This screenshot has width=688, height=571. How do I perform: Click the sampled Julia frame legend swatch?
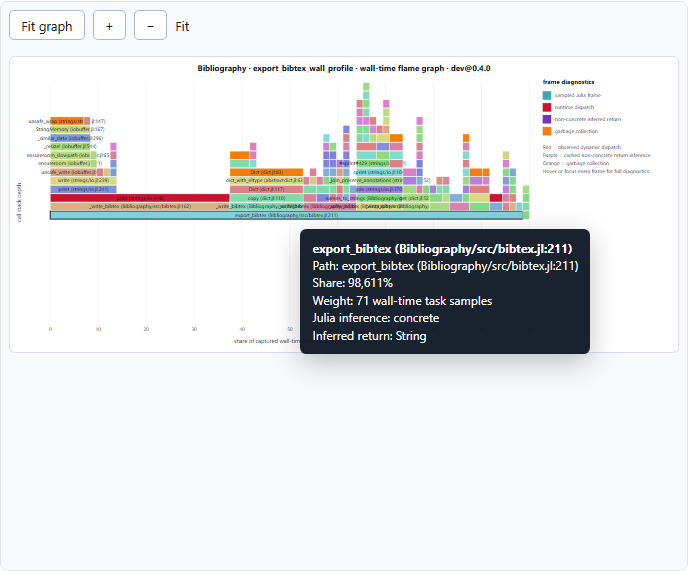coord(547,95)
